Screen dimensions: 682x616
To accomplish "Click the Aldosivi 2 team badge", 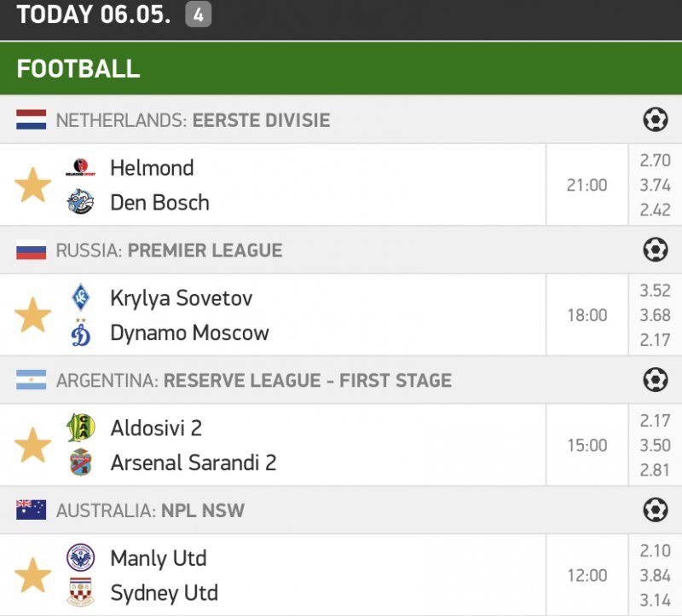I will (80, 428).
